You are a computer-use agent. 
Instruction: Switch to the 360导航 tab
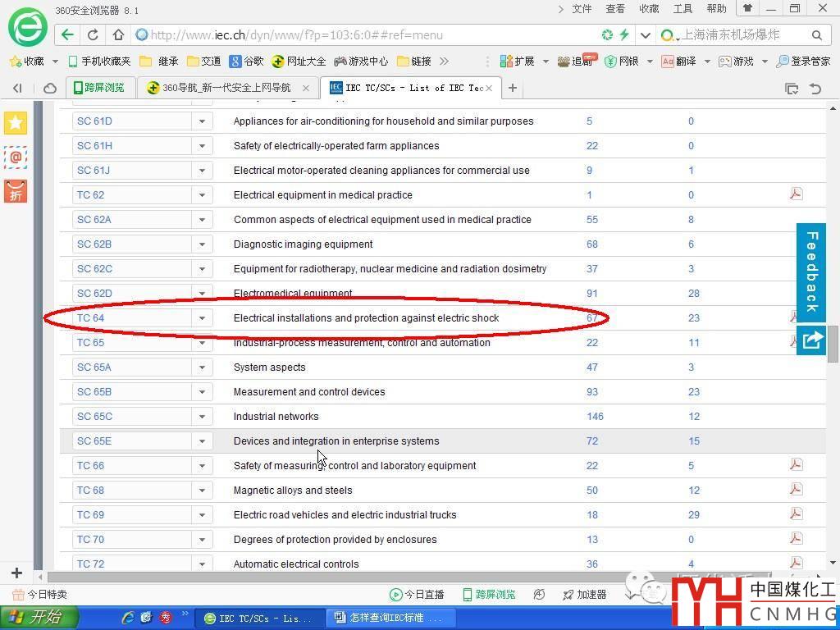pyautogui.click(x=226, y=88)
